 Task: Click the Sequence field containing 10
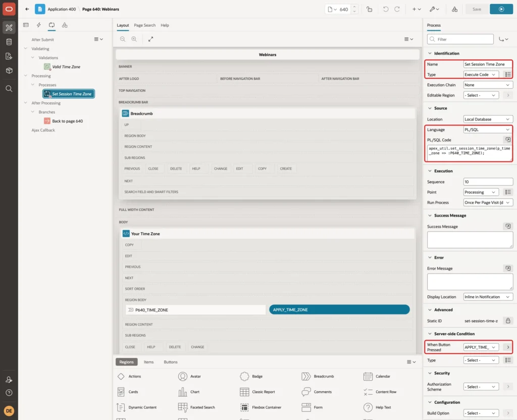point(488,182)
